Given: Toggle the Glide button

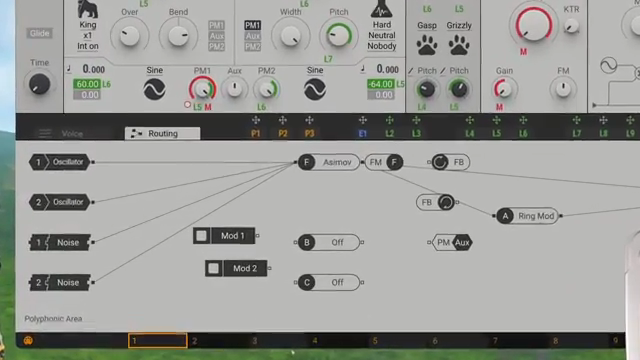Looking at the screenshot, I should pos(40,33).
